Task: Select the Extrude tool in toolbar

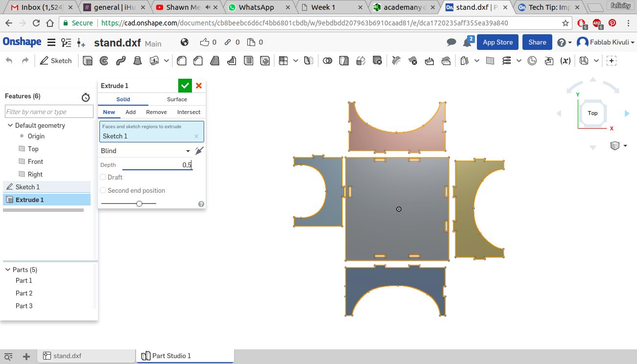Action: (x=88, y=61)
